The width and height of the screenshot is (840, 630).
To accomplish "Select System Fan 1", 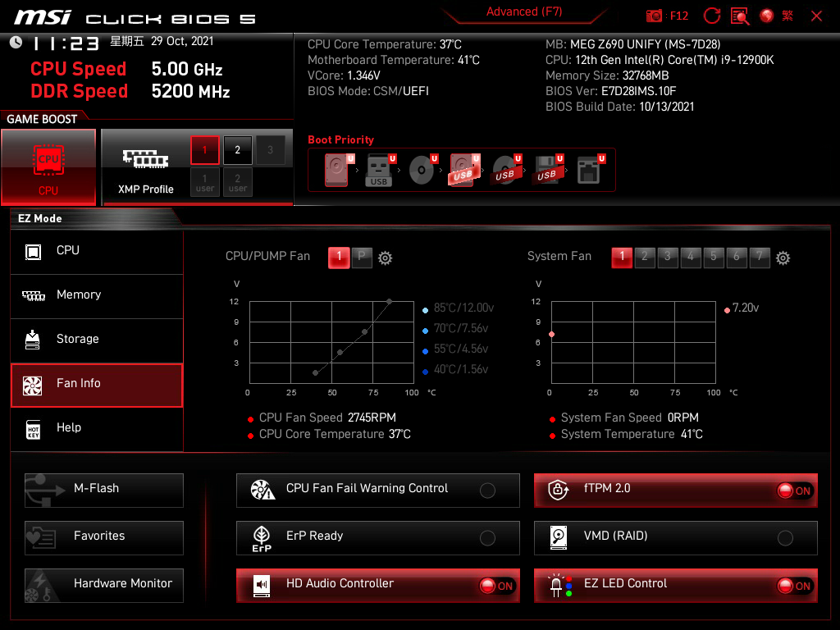I will (x=622, y=257).
